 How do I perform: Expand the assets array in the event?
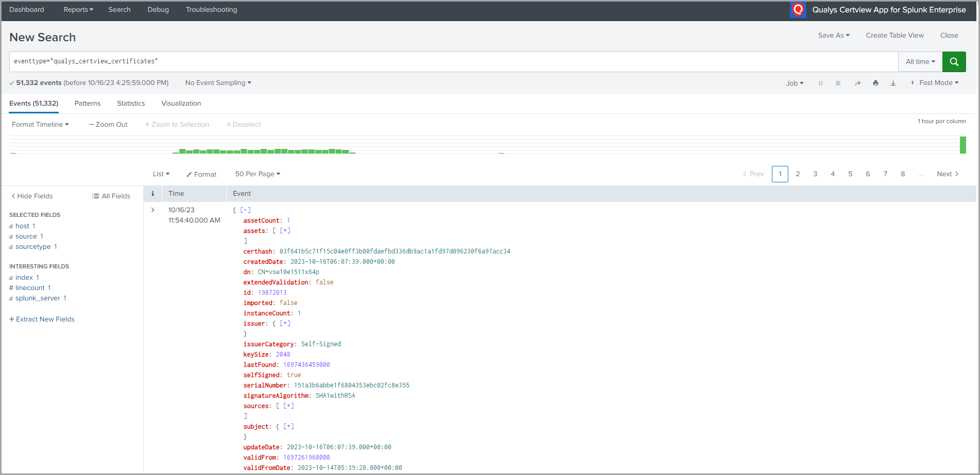coord(284,230)
